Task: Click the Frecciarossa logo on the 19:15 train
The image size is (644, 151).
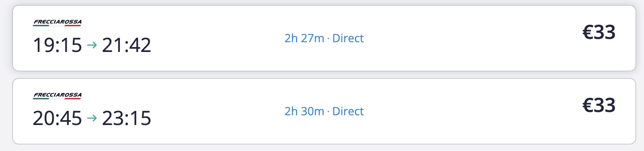Action: (x=57, y=23)
